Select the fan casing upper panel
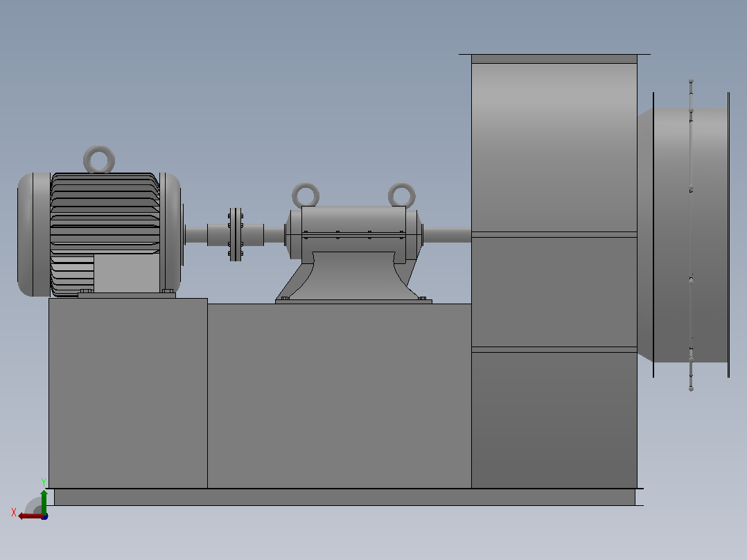The width and height of the screenshot is (747, 560). pyautogui.click(x=554, y=147)
